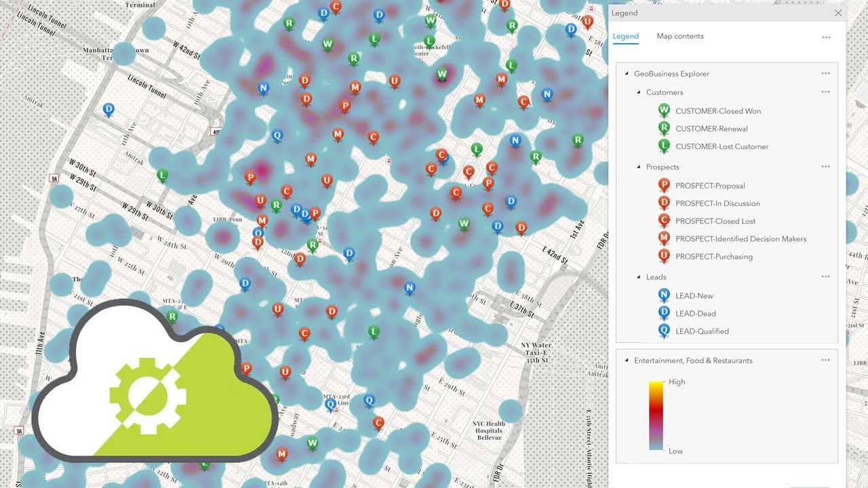The image size is (868, 488).
Task: Click the Low label on color ramp
Action: pos(675,451)
